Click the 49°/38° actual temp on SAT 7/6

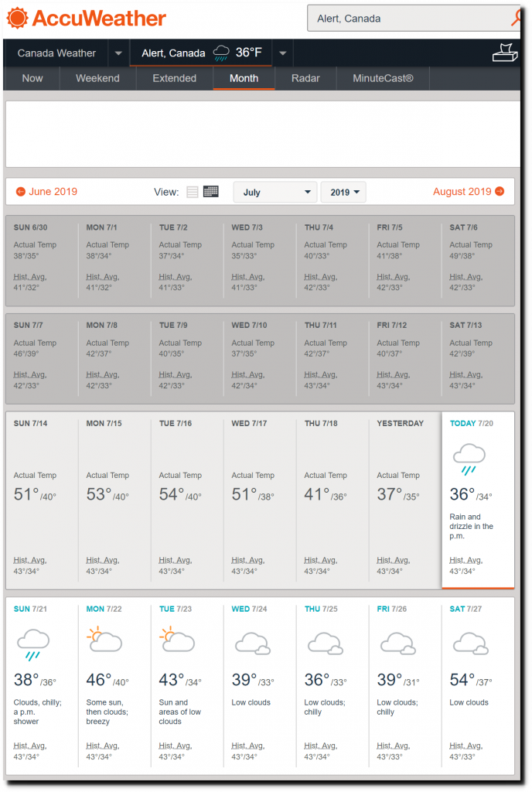coord(462,255)
